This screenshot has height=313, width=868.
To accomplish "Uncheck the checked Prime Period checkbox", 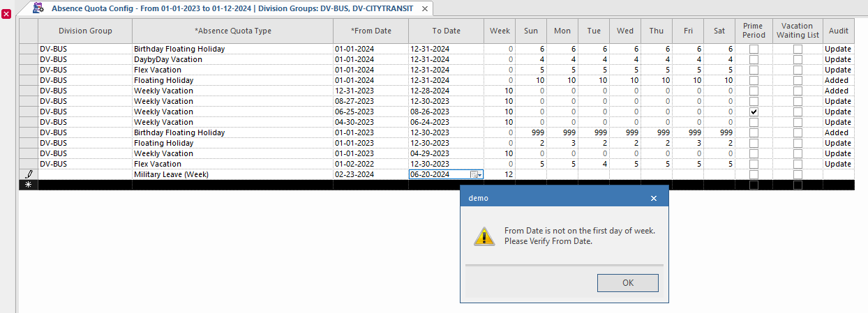I will pyautogui.click(x=754, y=112).
